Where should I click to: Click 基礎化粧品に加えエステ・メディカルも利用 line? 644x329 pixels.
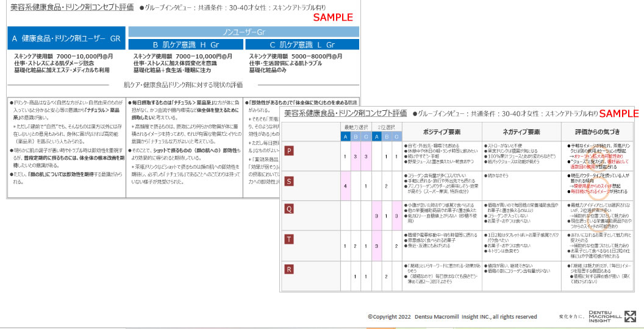click(x=62, y=70)
